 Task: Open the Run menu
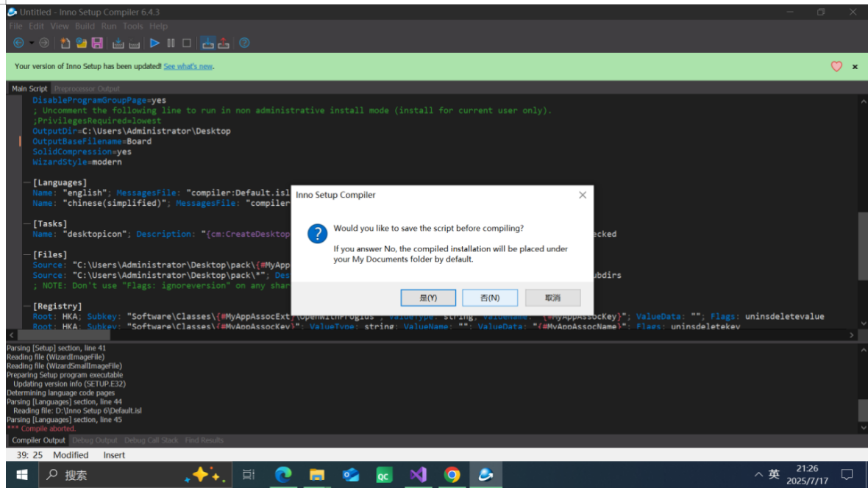[x=109, y=26]
